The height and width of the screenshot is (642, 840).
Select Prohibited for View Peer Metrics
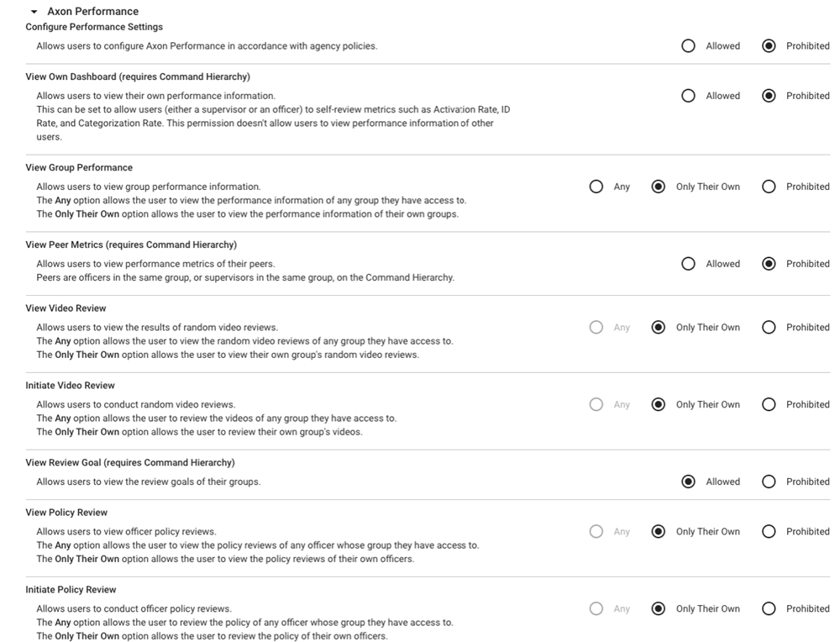(x=769, y=264)
